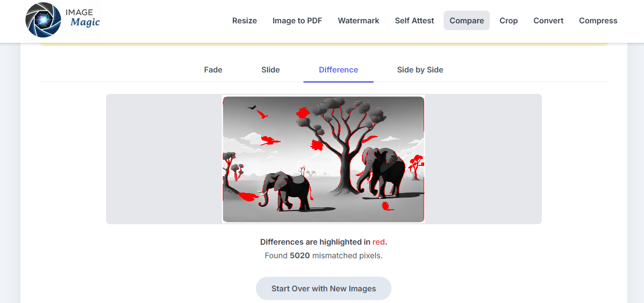Click the Image Magic logo
Screen dimensions: 644x303
pos(61,20)
